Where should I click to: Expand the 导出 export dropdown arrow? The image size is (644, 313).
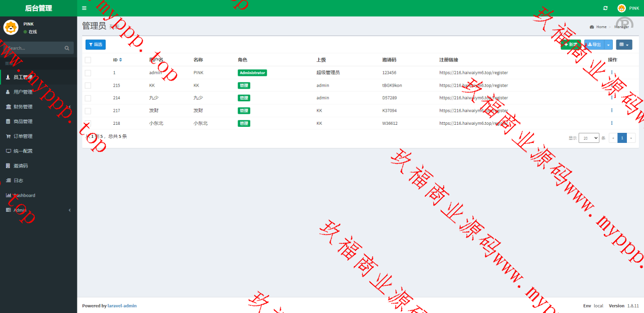point(609,45)
